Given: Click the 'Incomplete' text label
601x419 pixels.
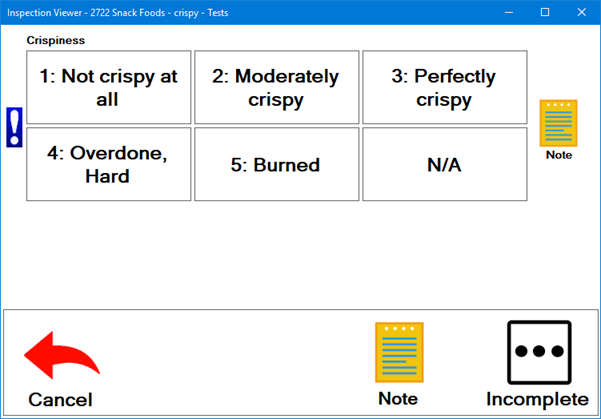Looking at the screenshot, I should 537,399.
